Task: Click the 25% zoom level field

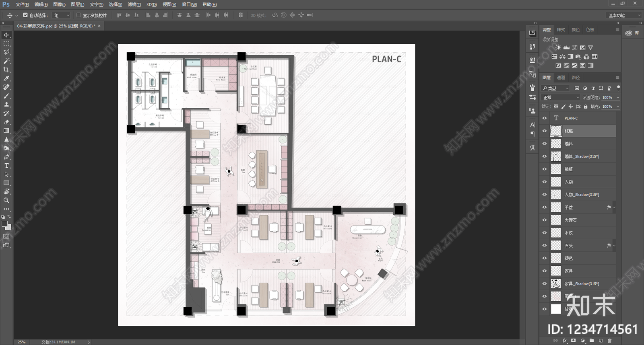Action: pyautogui.click(x=22, y=342)
